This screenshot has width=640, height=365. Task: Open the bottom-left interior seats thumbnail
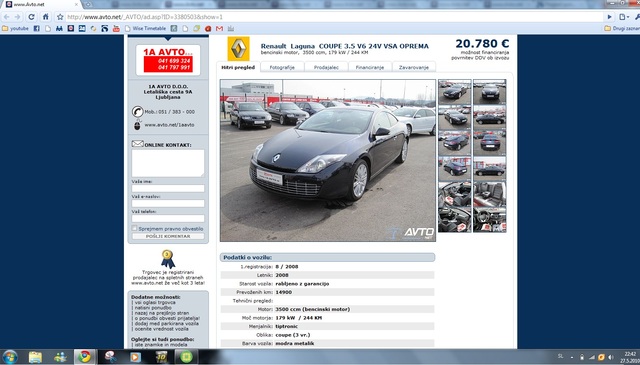(x=455, y=220)
